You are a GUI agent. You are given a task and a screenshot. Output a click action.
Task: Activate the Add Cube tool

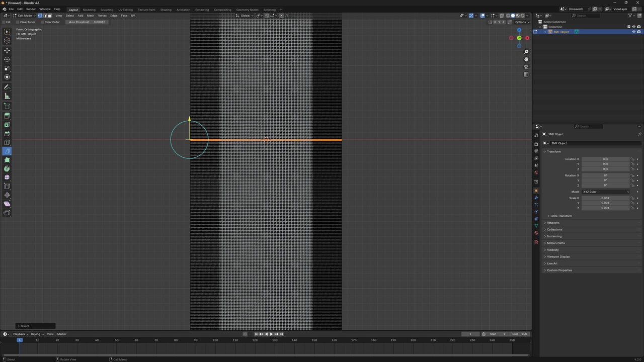click(x=7, y=106)
